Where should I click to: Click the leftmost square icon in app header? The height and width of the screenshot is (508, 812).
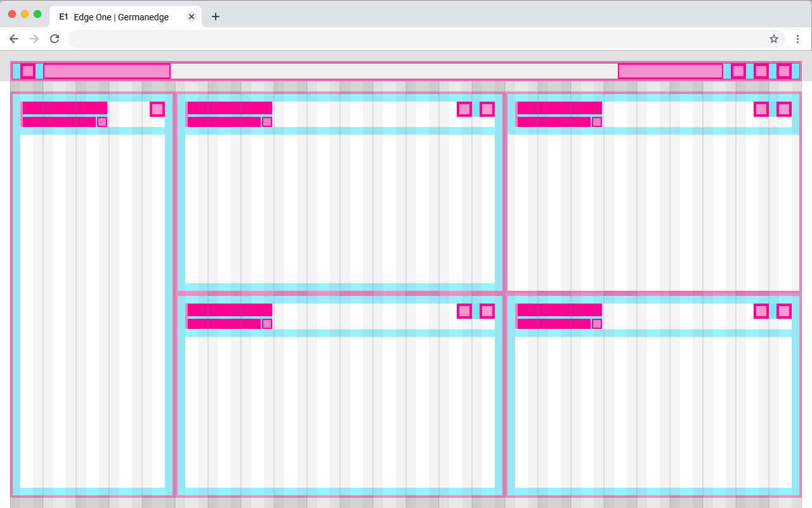point(28,71)
